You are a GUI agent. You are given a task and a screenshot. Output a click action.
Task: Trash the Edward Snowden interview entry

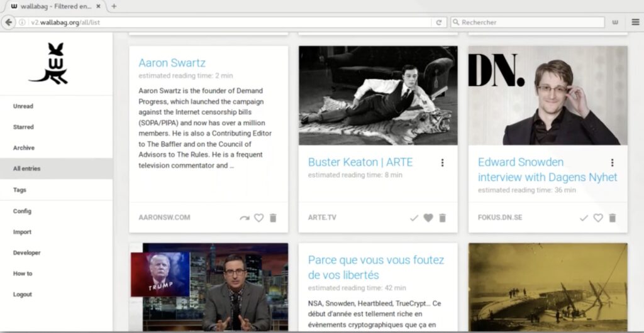click(613, 218)
